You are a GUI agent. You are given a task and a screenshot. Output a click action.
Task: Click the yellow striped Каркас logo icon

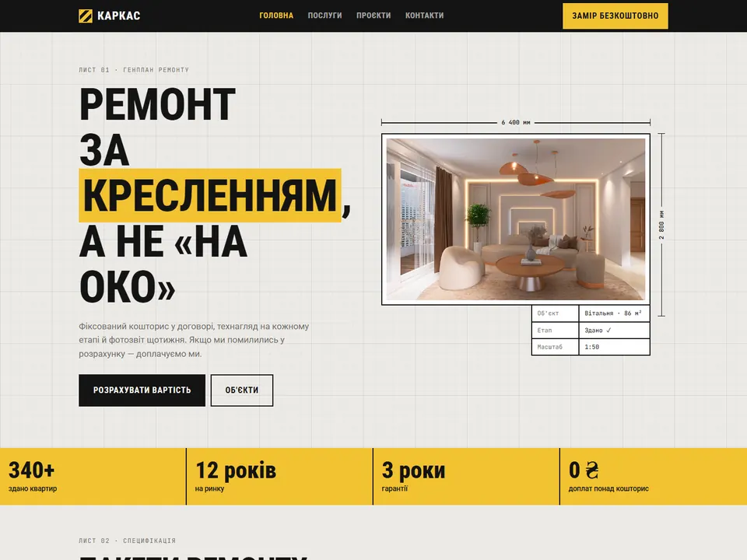click(x=86, y=16)
